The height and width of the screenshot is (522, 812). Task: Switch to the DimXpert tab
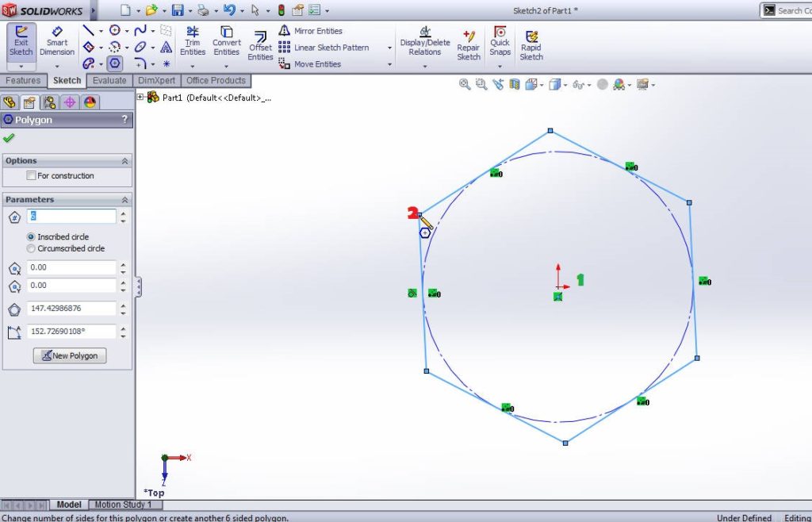point(156,80)
